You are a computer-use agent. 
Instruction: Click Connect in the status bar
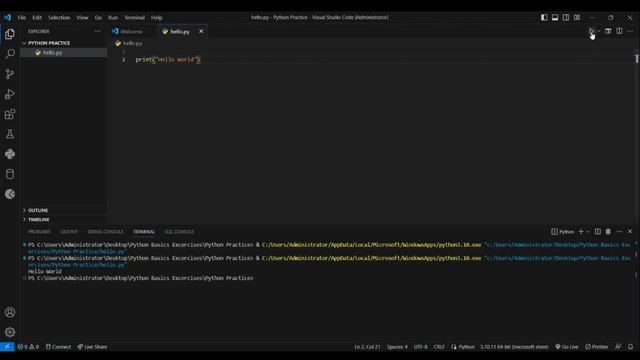pyautogui.click(x=58, y=347)
